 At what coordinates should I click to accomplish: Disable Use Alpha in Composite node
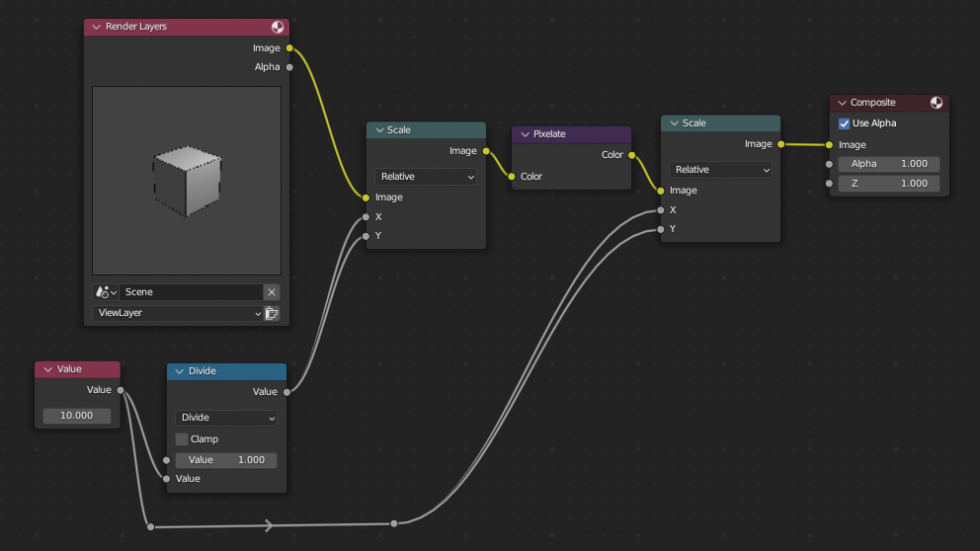845,123
